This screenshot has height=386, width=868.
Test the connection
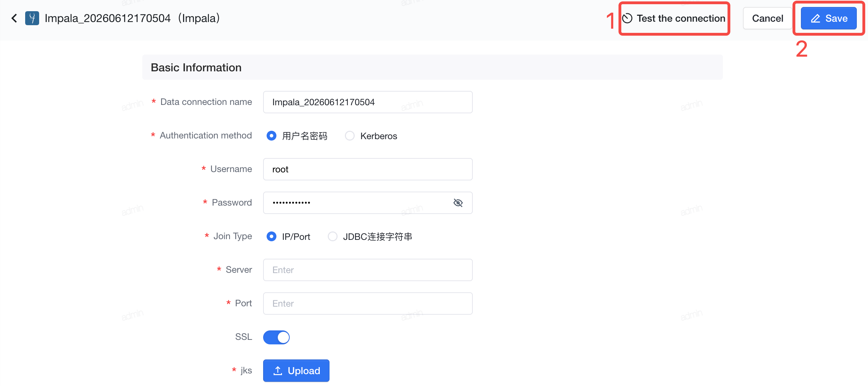[x=674, y=18]
